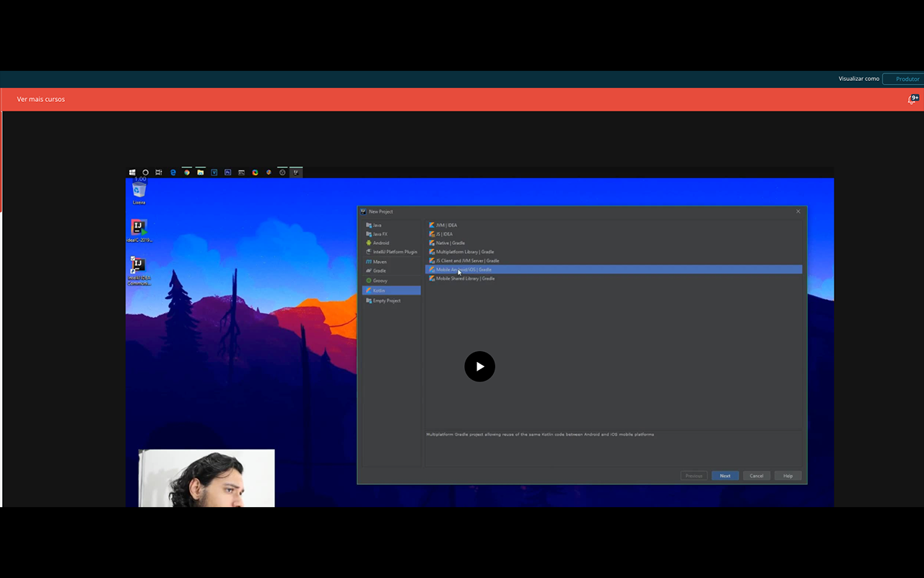Viewport: 924px width, 578px height.
Task: Click the Visualizar como label
Action: 859,79
